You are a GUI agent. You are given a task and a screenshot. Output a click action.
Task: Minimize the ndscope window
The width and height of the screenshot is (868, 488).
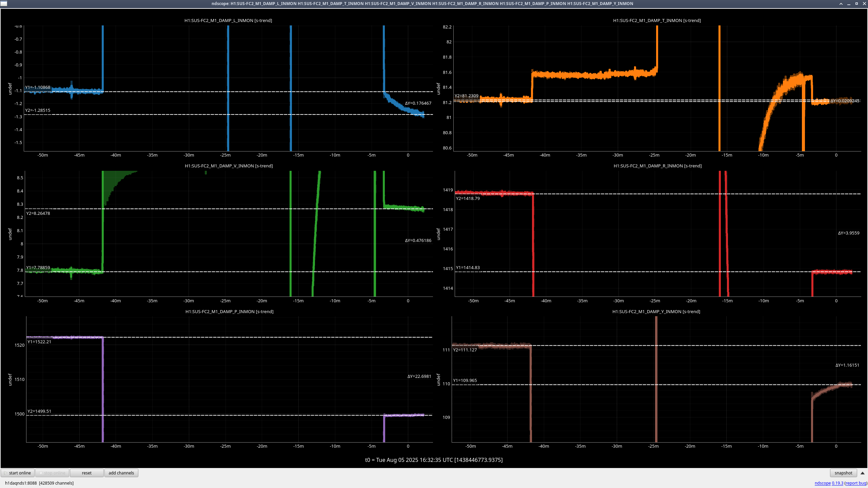click(849, 4)
